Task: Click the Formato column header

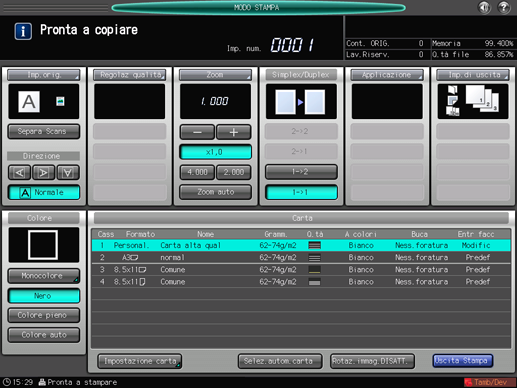Action: [140, 234]
